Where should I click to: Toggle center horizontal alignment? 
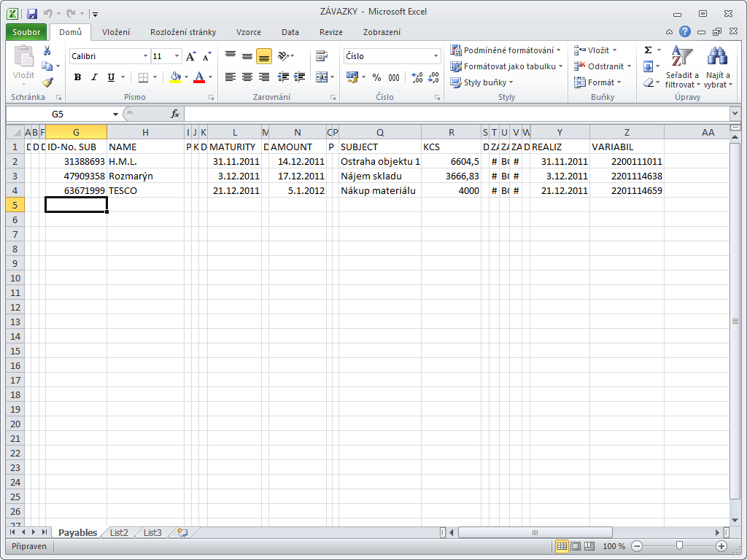(247, 77)
